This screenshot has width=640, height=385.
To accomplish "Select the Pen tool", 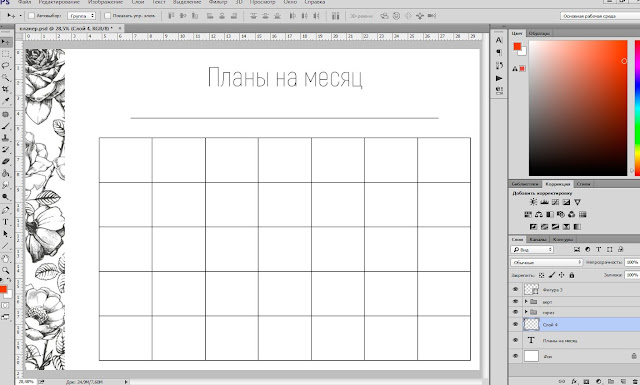I will tap(6, 210).
